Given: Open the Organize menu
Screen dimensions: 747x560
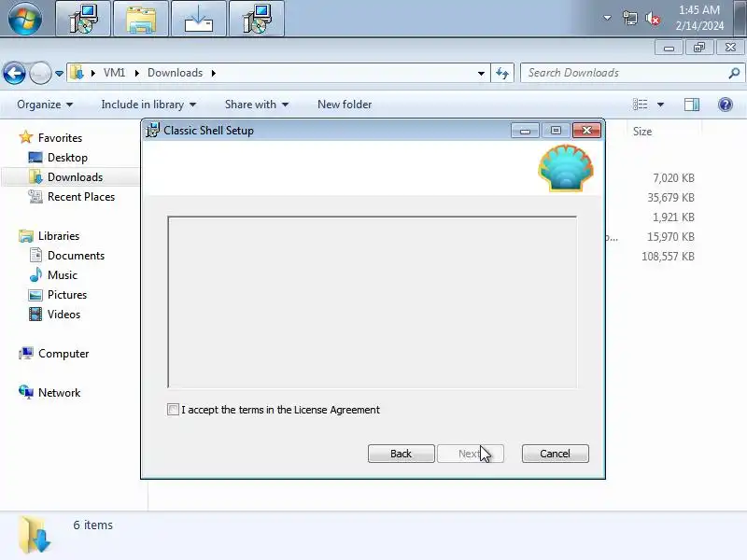Looking at the screenshot, I should coord(45,105).
